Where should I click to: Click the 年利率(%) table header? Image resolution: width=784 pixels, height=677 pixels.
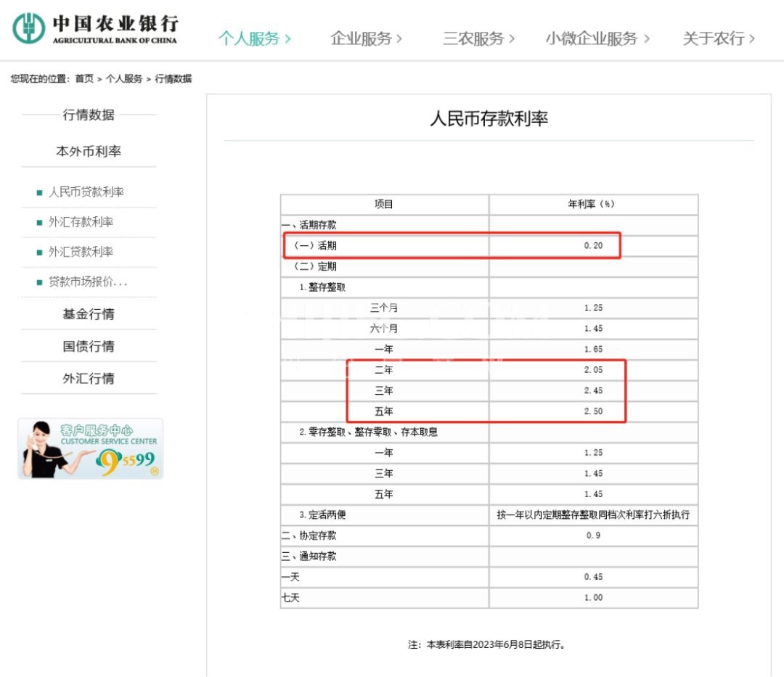(591, 204)
